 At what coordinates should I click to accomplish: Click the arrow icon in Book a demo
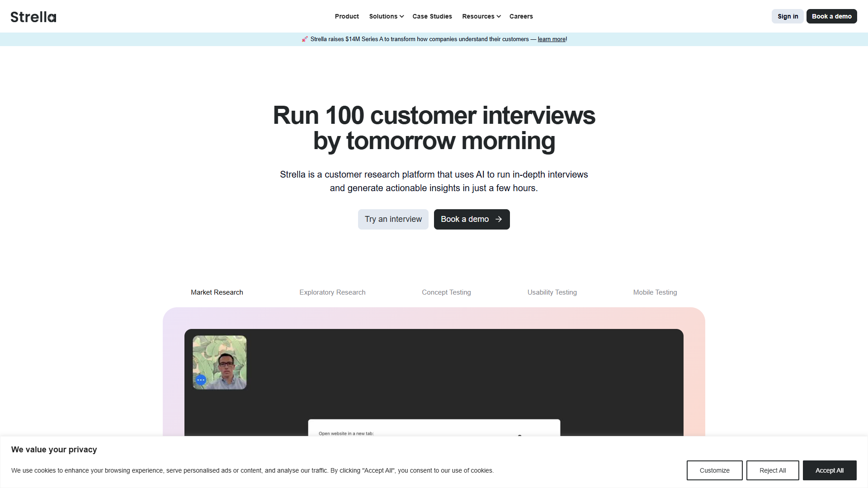click(499, 219)
